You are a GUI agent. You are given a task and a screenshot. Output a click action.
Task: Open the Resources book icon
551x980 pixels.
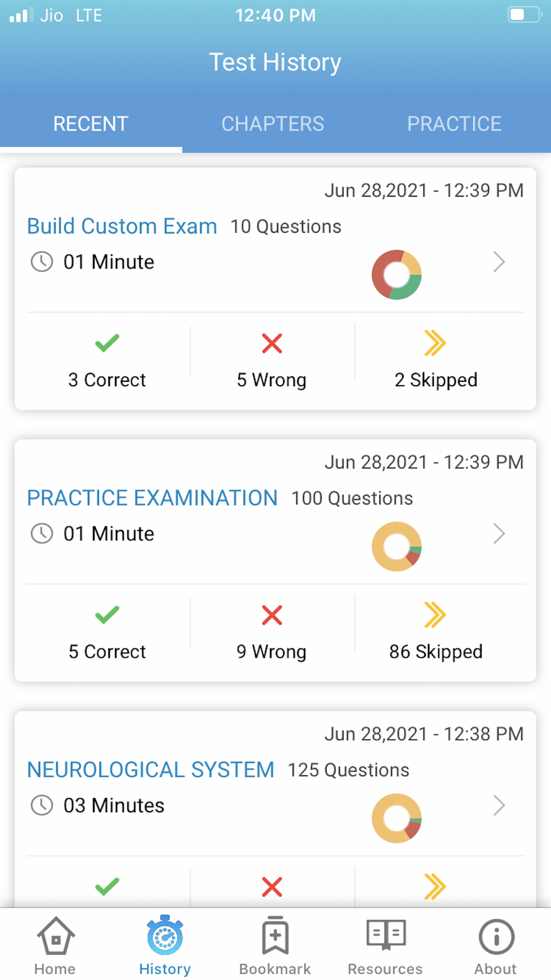(x=386, y=934)
